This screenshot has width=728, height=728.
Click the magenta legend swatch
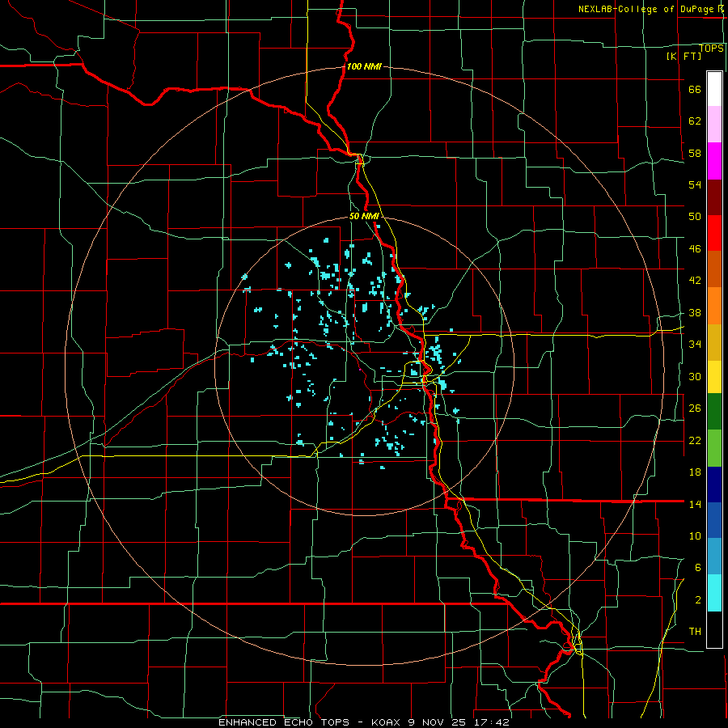click(714, 161)
